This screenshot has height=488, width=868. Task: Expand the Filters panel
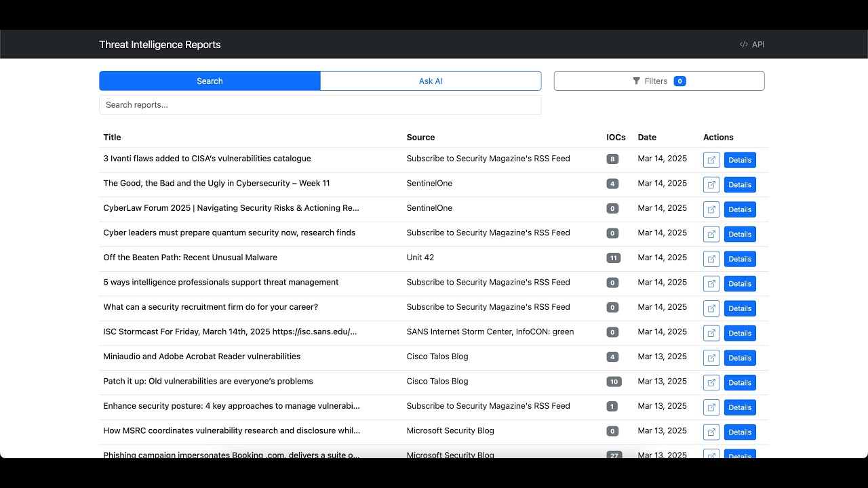click(658, 81)
